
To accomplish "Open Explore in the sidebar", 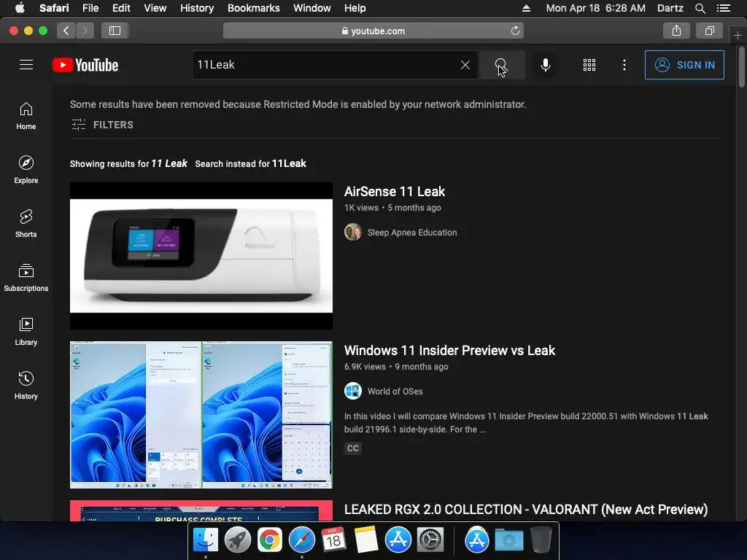I will click(26, 169).
